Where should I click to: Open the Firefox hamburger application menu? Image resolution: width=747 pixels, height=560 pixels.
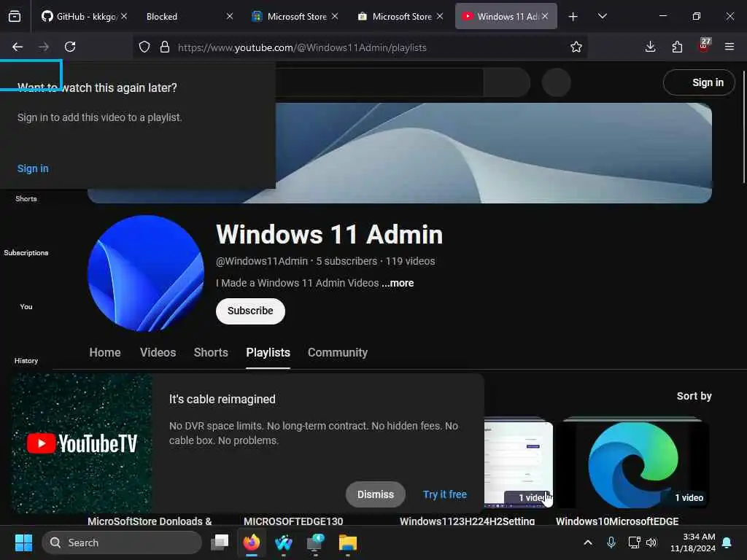729,47
